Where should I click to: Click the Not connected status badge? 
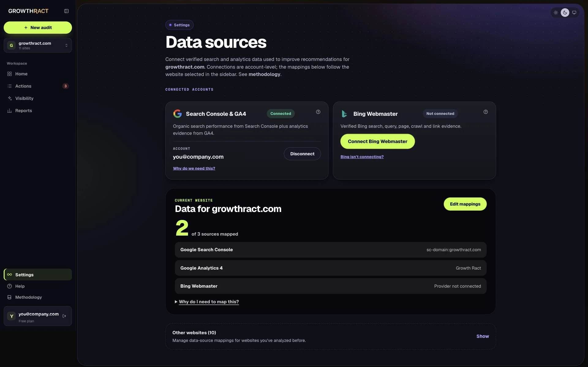click(x=440, y=114)
